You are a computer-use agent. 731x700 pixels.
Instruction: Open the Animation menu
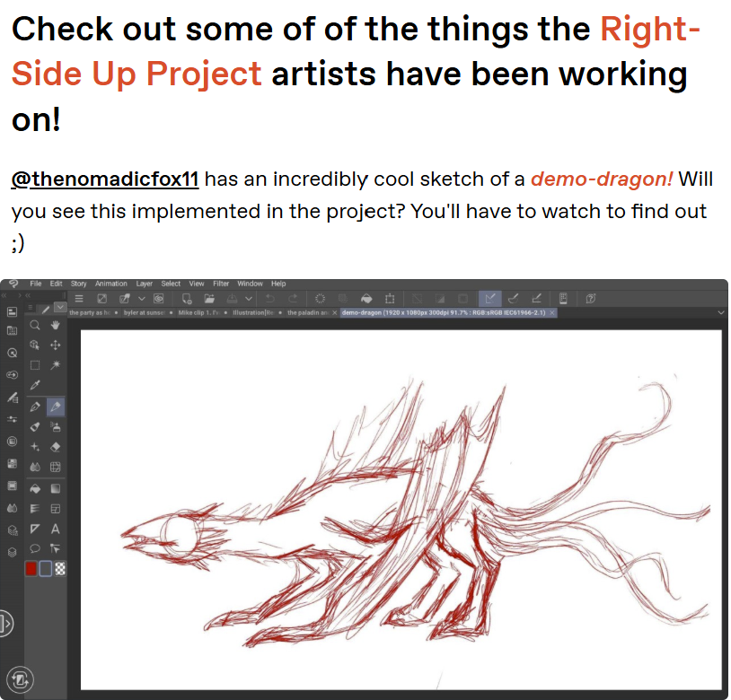[111, 284]
